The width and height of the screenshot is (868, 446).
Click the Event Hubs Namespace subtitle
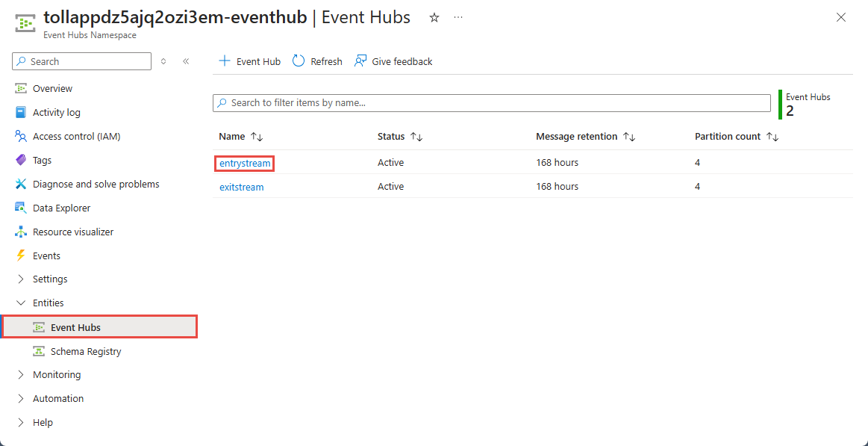point(90,35)
